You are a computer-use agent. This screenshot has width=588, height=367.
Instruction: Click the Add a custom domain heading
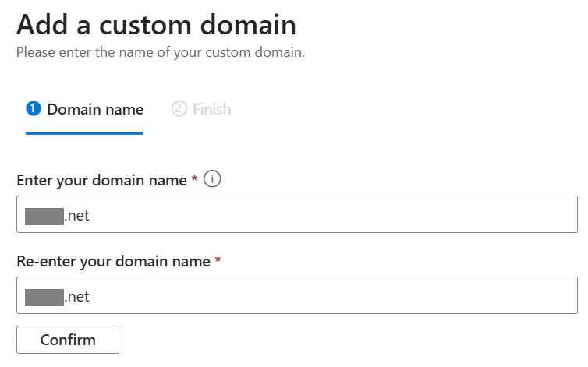pyautogui.click(x=157, y=25)
